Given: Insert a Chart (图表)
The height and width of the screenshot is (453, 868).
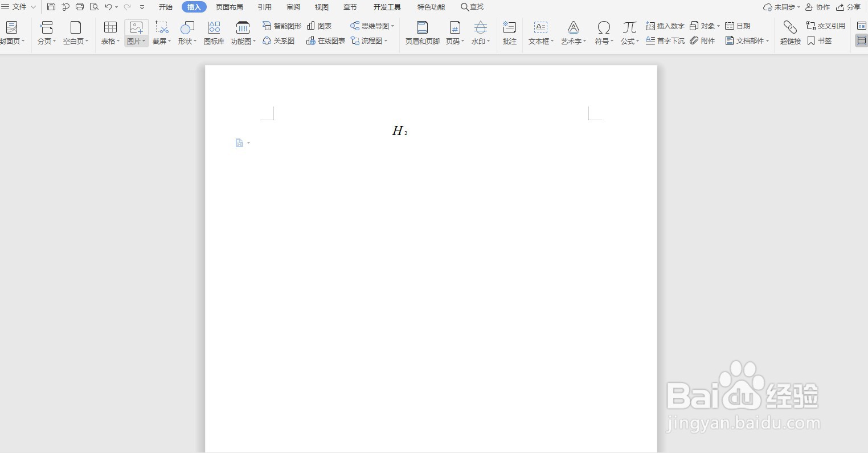Looking at the screenshot, I should [320, 26].
